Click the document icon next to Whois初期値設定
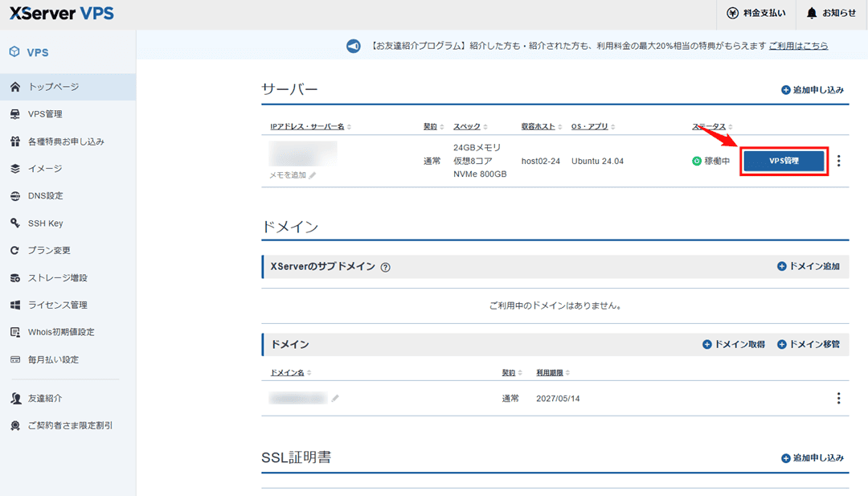This screenshot has height=496, width=868. coord(15,332)
